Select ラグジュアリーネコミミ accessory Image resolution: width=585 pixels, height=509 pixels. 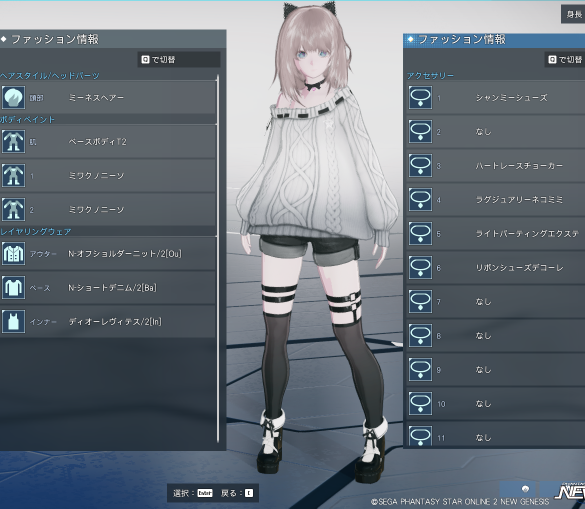tap(495, 199)
